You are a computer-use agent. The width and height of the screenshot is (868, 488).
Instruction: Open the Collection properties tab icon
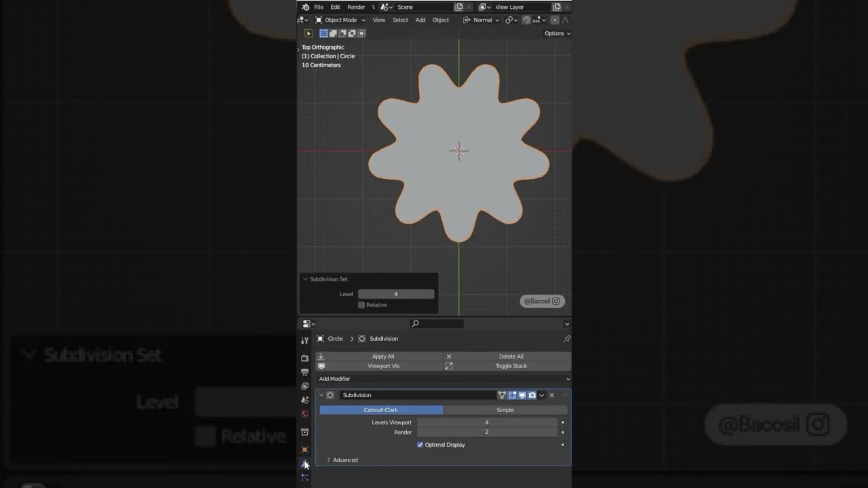[305, 432]
